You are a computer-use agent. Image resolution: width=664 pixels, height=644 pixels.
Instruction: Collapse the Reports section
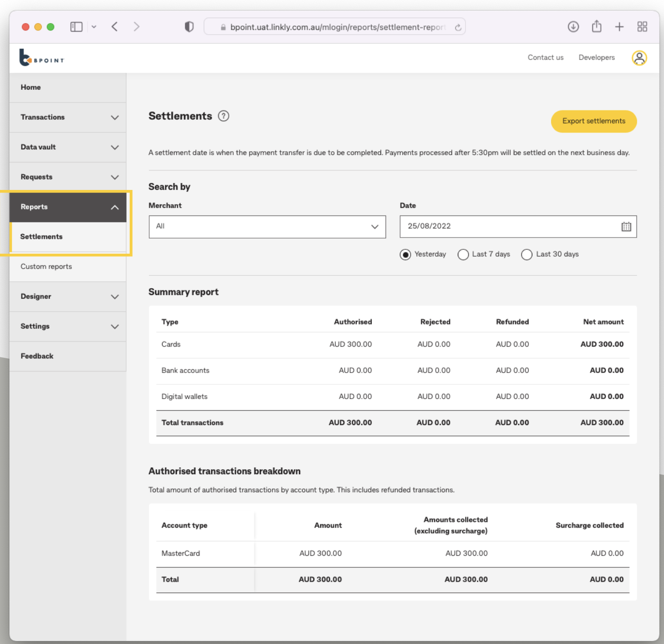tap(67, 207)
